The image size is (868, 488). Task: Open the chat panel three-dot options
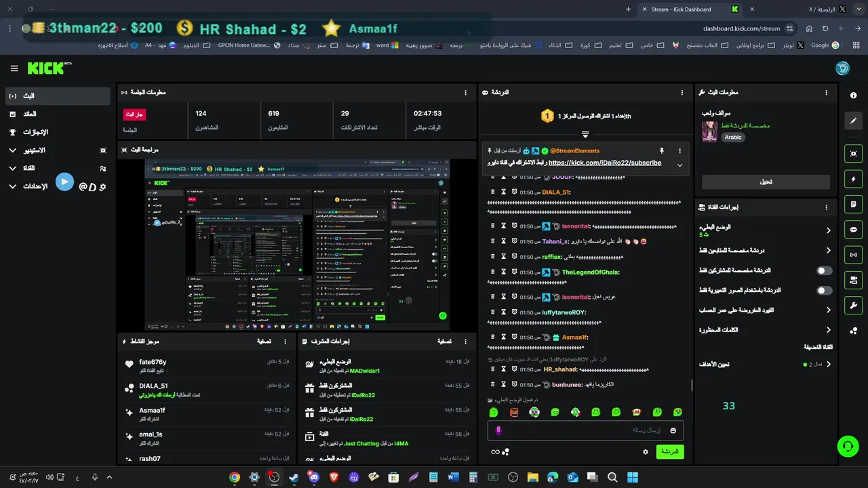[682, 92]
